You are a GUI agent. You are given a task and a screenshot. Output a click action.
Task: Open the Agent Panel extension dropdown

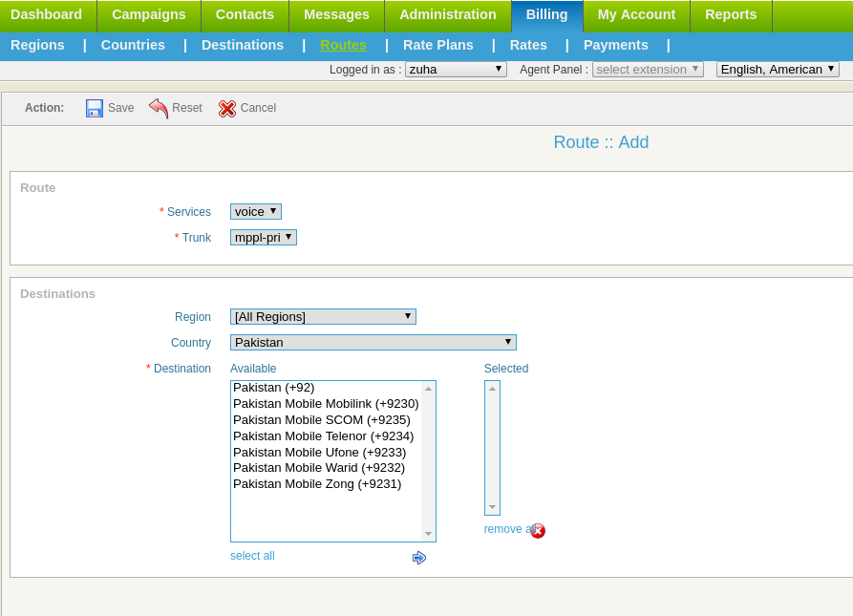pyautogui.click(x=648, y=70)
